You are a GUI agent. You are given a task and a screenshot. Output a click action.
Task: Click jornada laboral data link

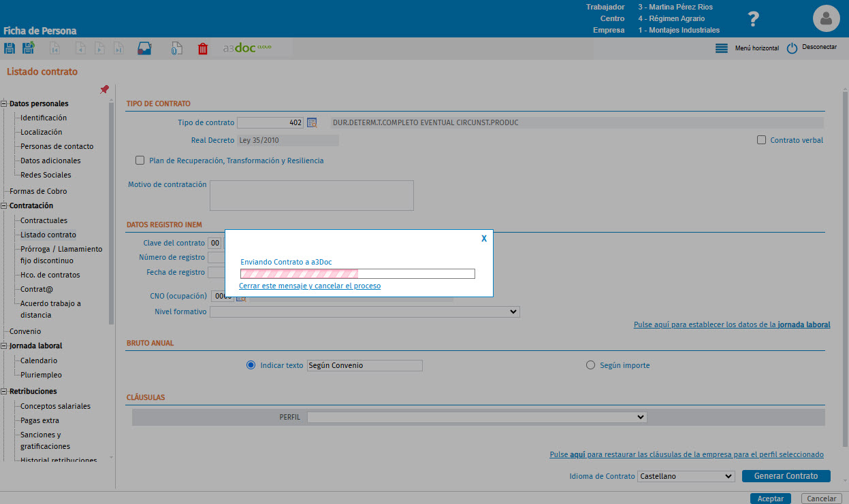[x=732, y=324]
